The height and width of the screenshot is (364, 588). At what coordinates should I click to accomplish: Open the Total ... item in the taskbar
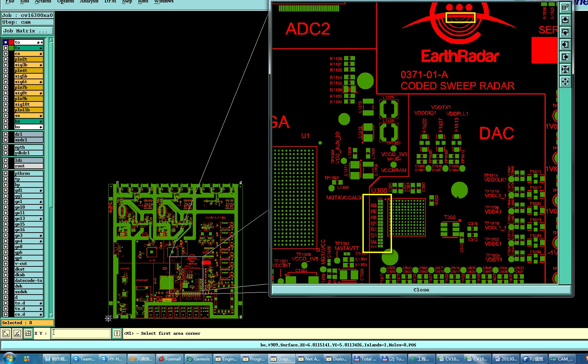tap(366, 359)
